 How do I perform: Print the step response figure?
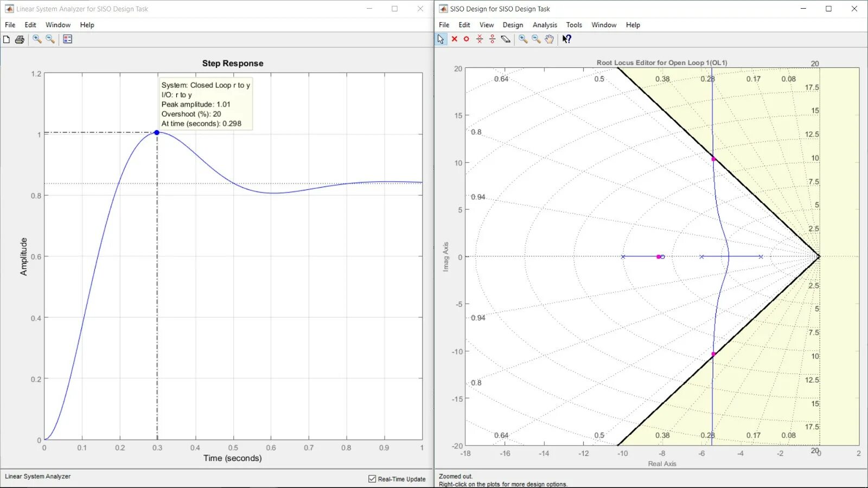tap(20, 39)
